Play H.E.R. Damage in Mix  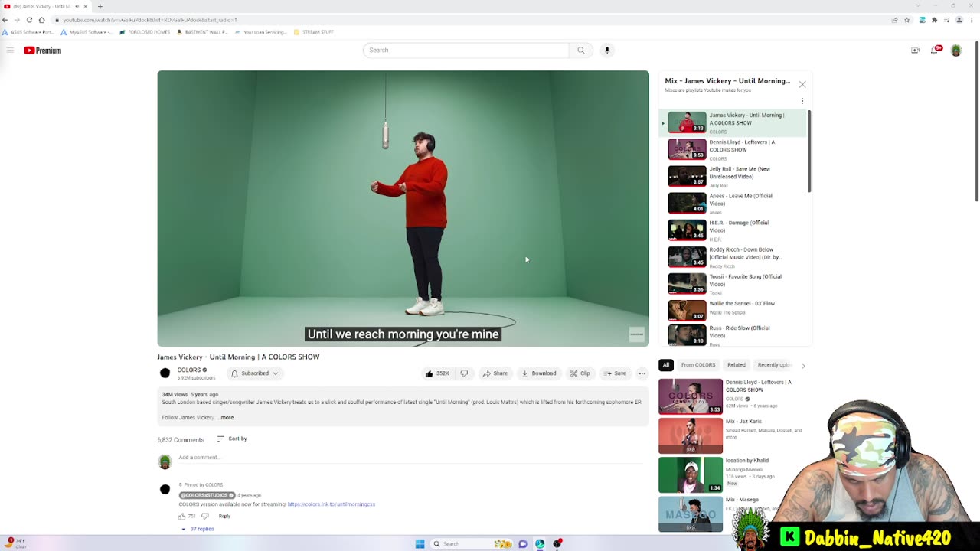coord(733,230)
